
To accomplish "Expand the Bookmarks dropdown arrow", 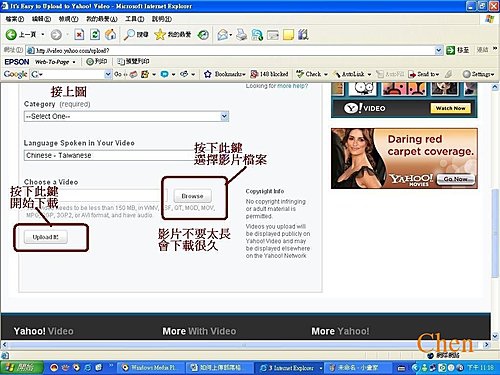I will pos(244,74).
